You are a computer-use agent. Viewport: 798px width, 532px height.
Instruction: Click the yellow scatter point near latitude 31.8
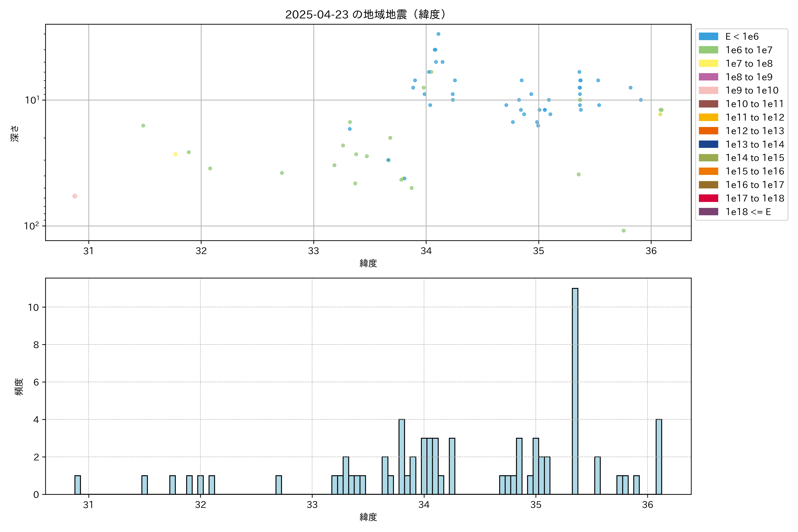point(175,154)
